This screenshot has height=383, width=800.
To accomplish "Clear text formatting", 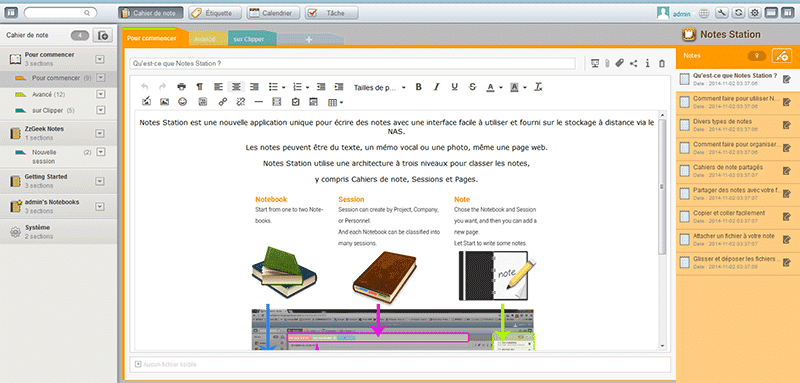I will coord(538,87).
